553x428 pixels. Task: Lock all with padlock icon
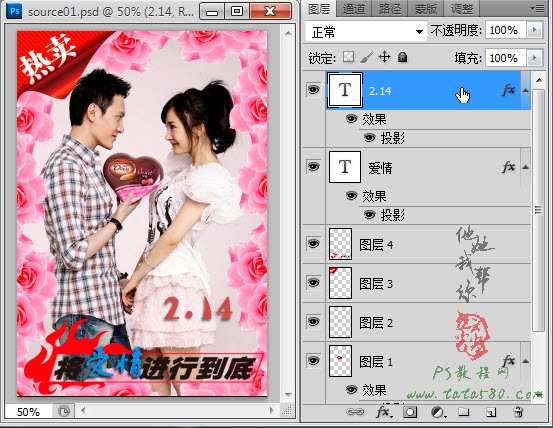(x=402, y=57)
